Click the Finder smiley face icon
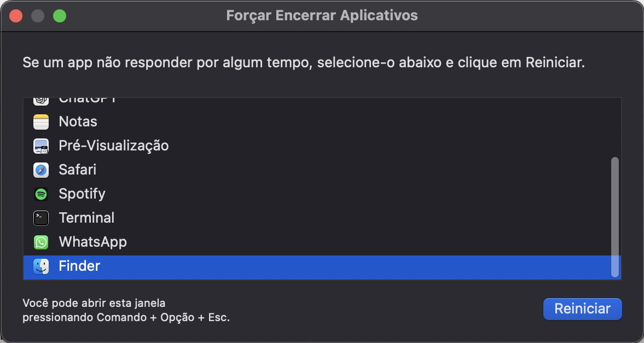The image size is (644, 343). 41,266
